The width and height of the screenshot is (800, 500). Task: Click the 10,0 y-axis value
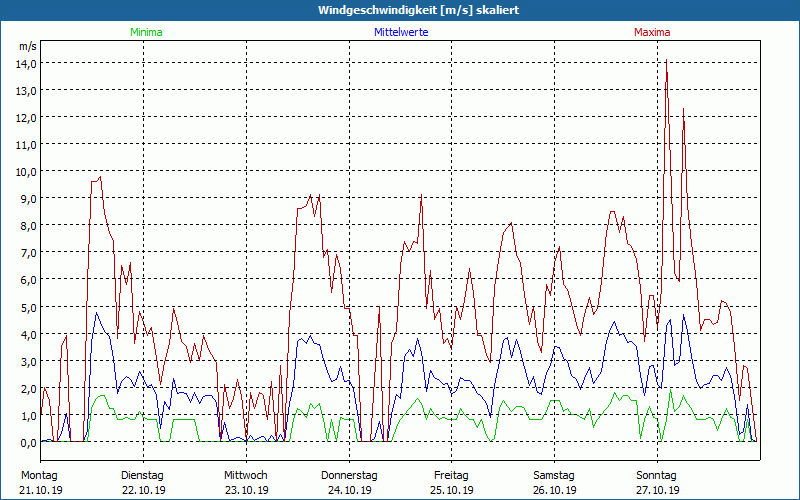[x=26, y=172]
